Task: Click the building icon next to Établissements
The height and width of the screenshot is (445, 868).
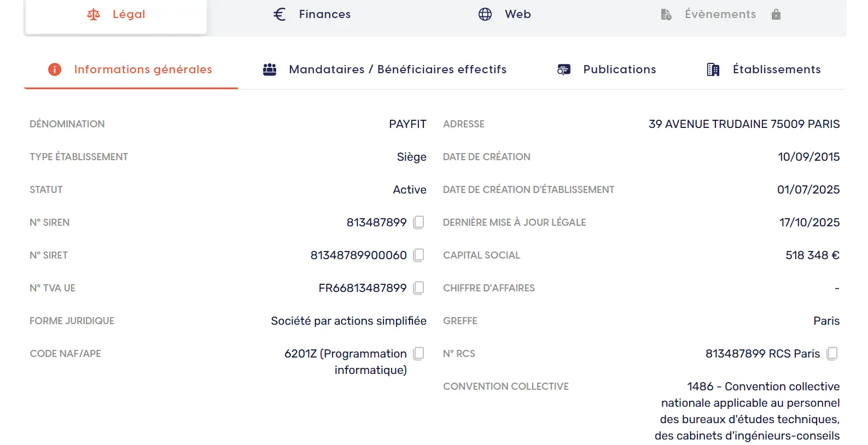Action: [713, 69]
